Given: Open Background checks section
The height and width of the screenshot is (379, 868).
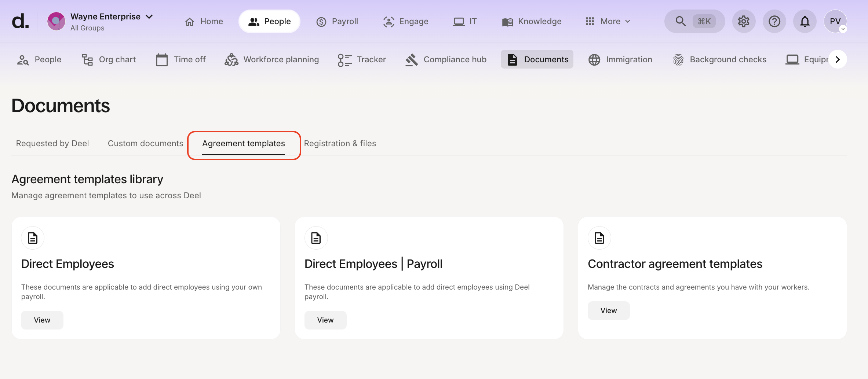Looking at the screenshot, I should click(x=720, y=59).
